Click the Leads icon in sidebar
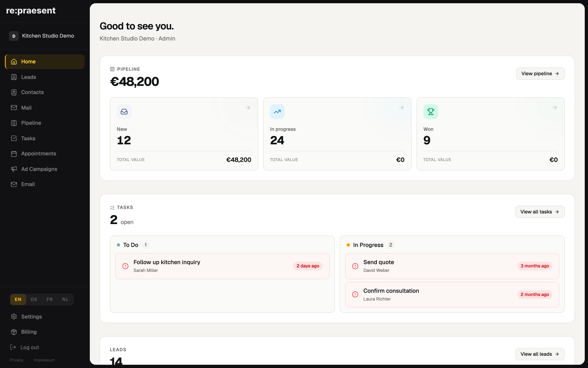Screen dimensions: 588x368 pyautogui.click(x=14, y=77)
